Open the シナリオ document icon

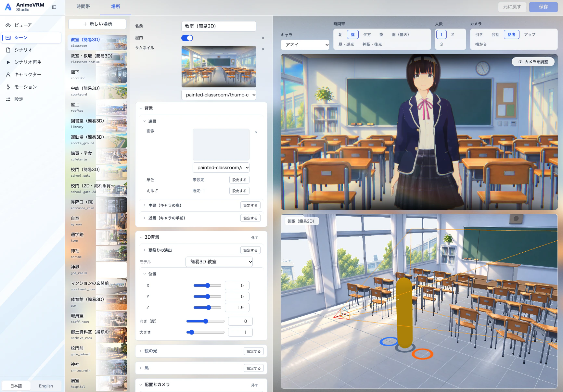8,50
